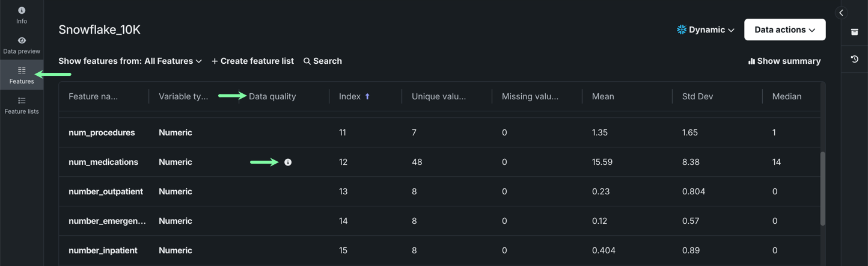Click the data quality info icon for num_medications
Screen dimensions: 868x266
(x=288, y=162)
